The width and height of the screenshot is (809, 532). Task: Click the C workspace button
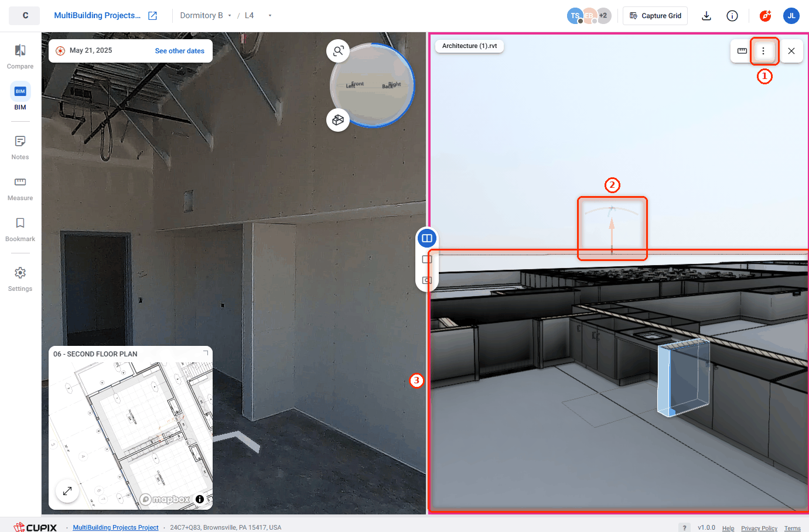coord(25,16)
